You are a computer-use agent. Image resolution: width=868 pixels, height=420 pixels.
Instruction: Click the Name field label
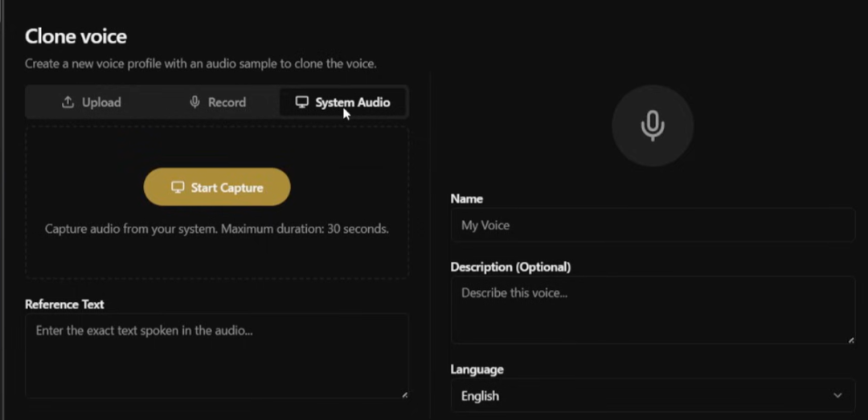pos(466,198)
